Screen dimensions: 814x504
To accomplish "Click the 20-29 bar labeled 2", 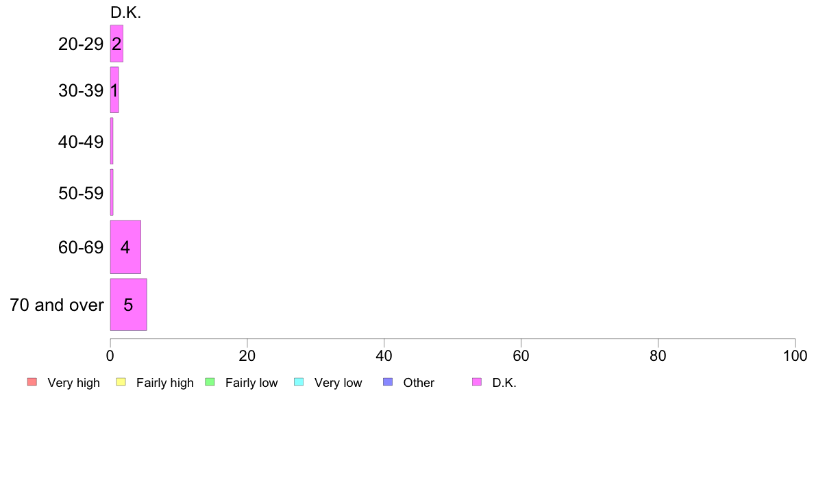I will pyautogui.click(x=116, y=44).
